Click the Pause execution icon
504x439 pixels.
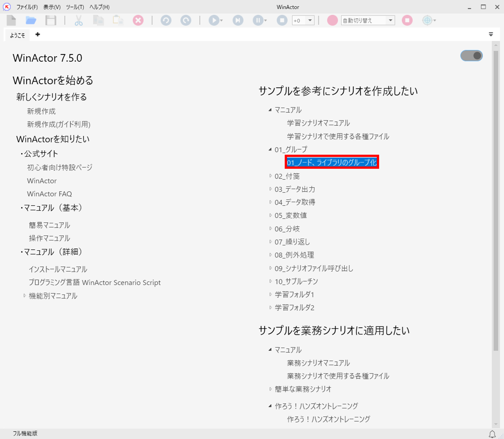[x=258, y=20]
